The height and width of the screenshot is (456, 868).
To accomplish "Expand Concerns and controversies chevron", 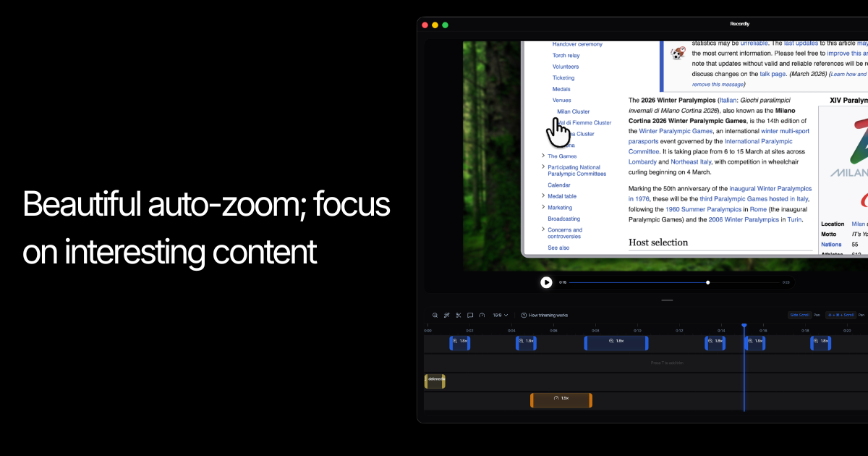I will [x=543, y=230].
